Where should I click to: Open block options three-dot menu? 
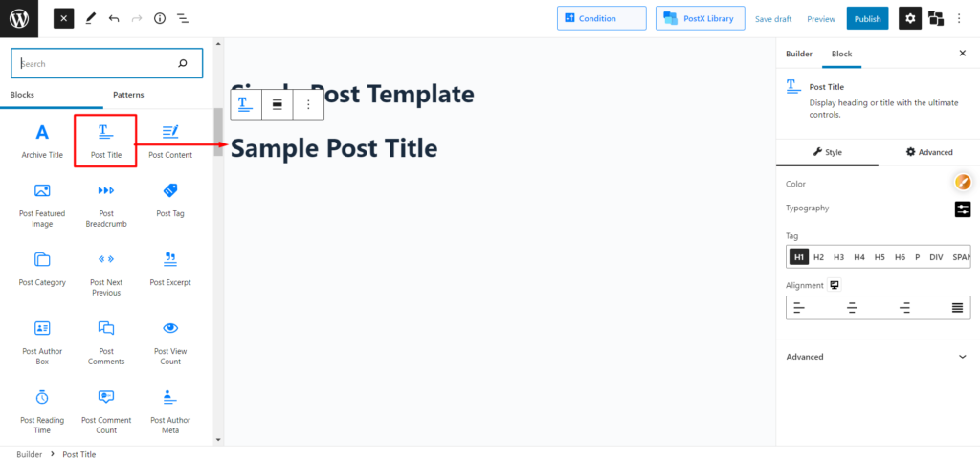point(308,104)
